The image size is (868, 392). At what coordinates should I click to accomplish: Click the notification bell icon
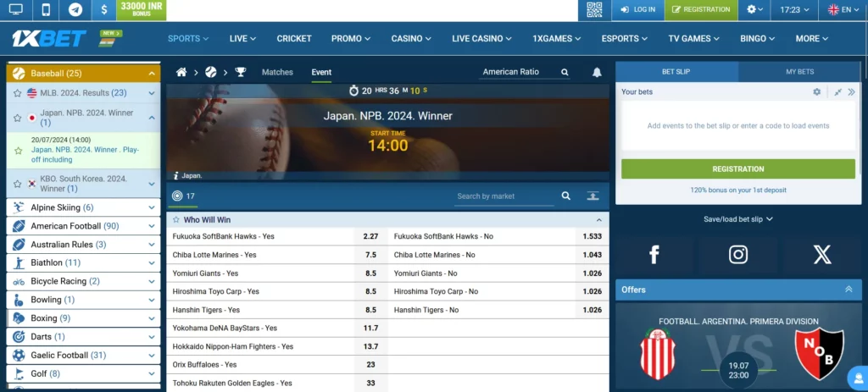tap(597, 73)
